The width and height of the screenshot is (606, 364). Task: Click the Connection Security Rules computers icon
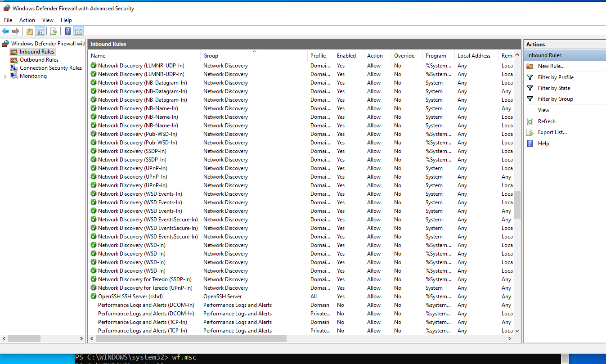[x=14, y=68]
